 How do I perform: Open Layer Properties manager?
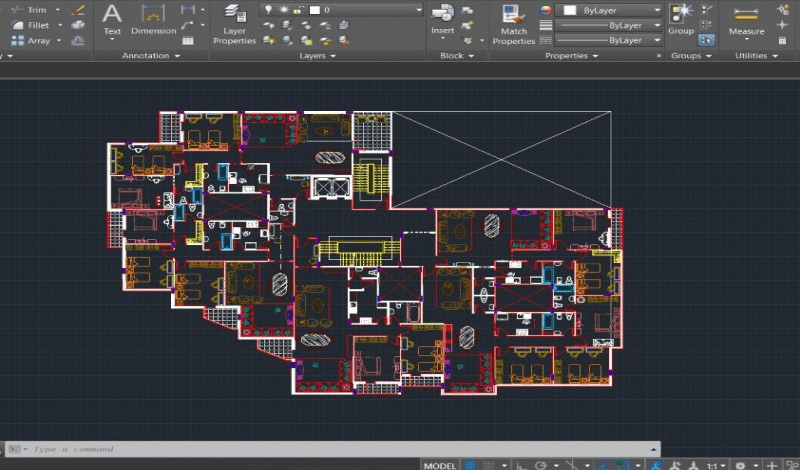pos(235,24)
